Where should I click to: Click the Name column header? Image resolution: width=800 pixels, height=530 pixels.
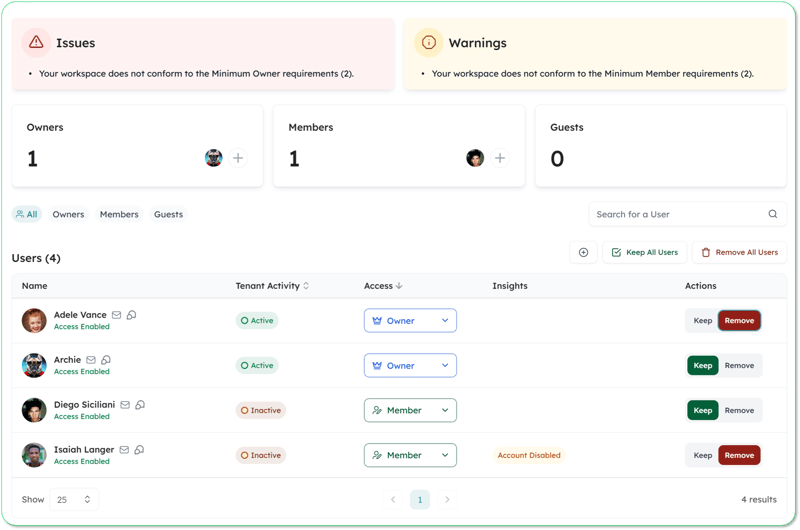tap(35, 286)
